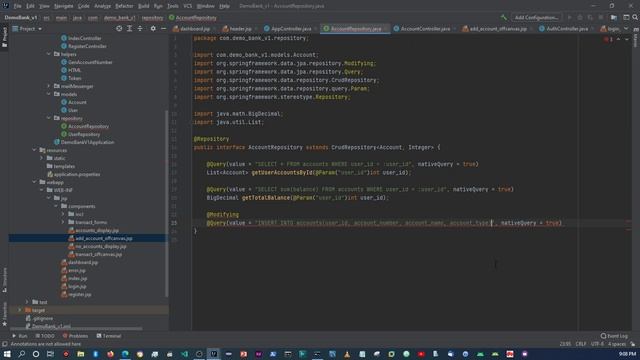
Task: Click the repository breadcrumb segment
Action: [153, 18]
